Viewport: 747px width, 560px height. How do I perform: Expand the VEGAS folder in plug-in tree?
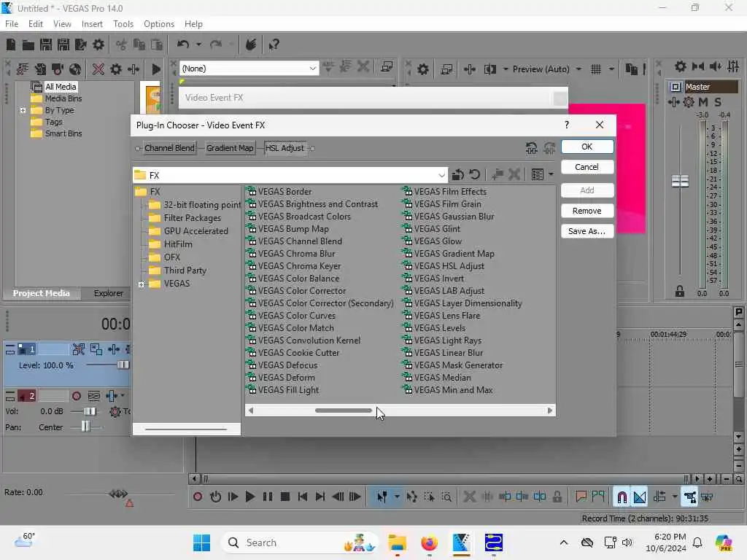tap(141, 284)
